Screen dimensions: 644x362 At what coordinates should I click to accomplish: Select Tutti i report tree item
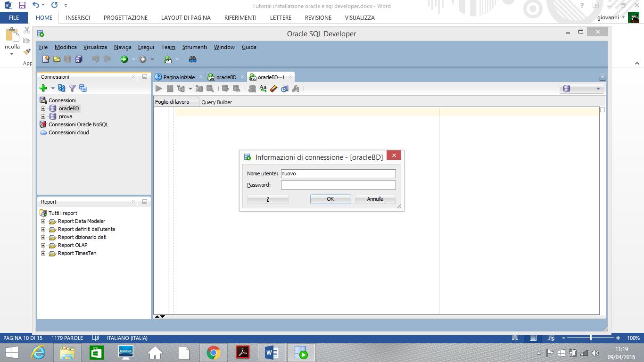tap(63, 213)
